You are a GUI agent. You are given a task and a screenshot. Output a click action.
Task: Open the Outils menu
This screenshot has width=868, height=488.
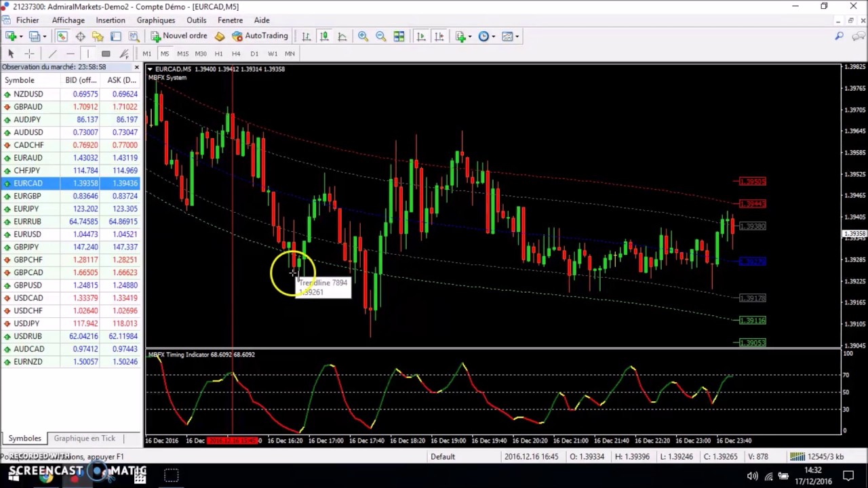coord(197,20)
